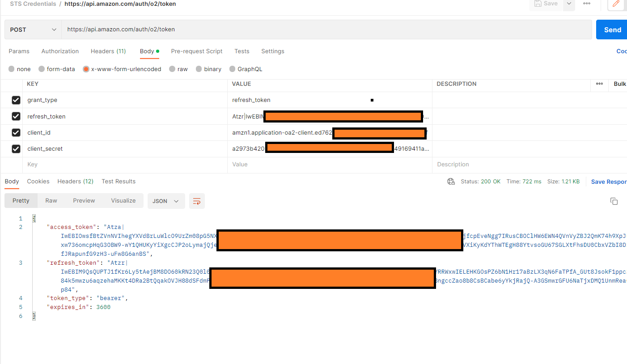This screenshot has height=364, width=627.
Task: Click the refresh_token value in grant_type row
Action: pyautogui.click(x=251, y=100)
